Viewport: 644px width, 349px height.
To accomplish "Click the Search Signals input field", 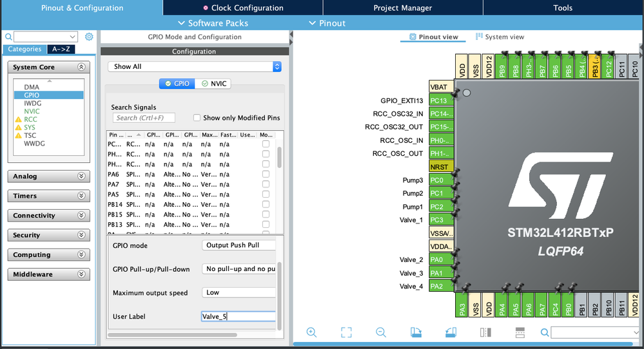I will pos(144,118).
